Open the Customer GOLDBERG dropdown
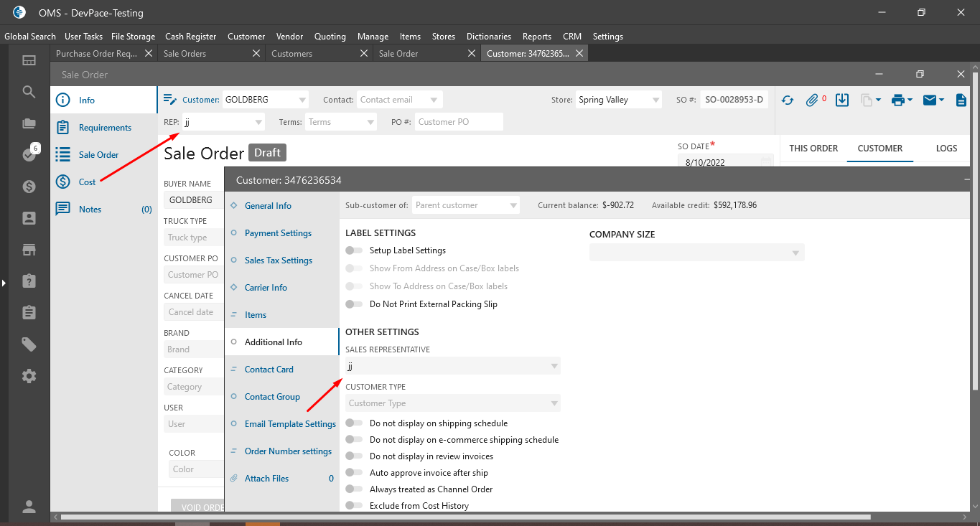The width and height of the screenshot is (980, 526). click(x=302, y=100)
